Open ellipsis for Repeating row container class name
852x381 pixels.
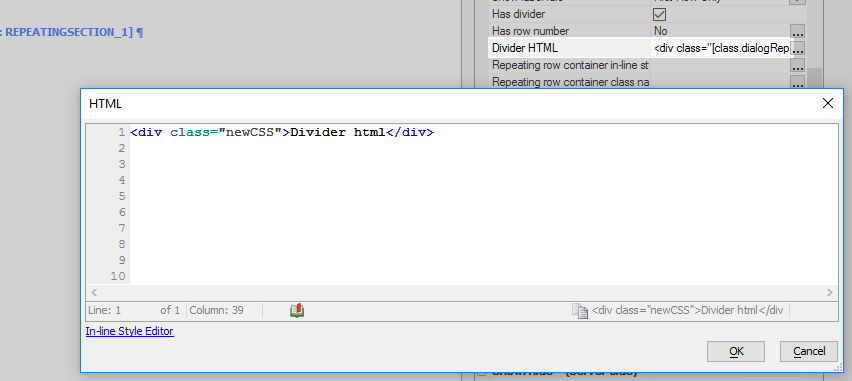click(x=797, y=82)
